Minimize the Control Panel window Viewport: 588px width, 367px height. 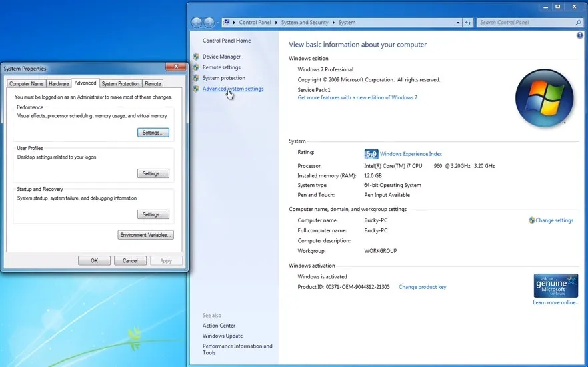(545, 7)
